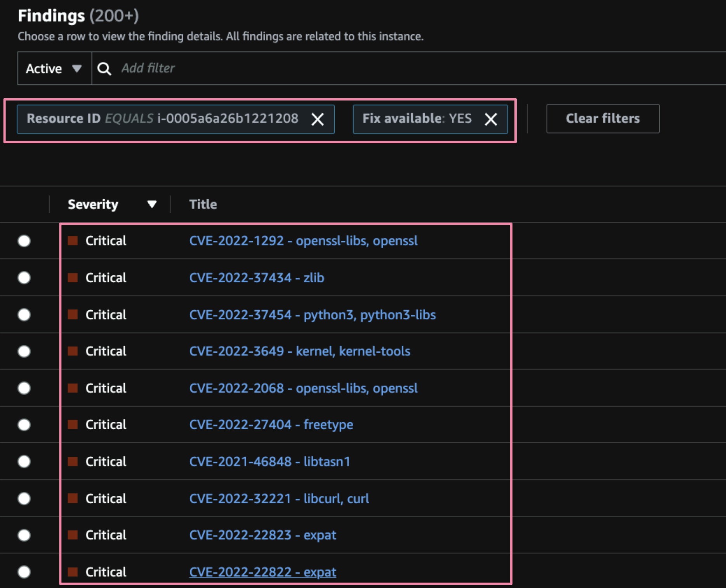Click the Critical severity icon in zlib row

pos(73,278)
